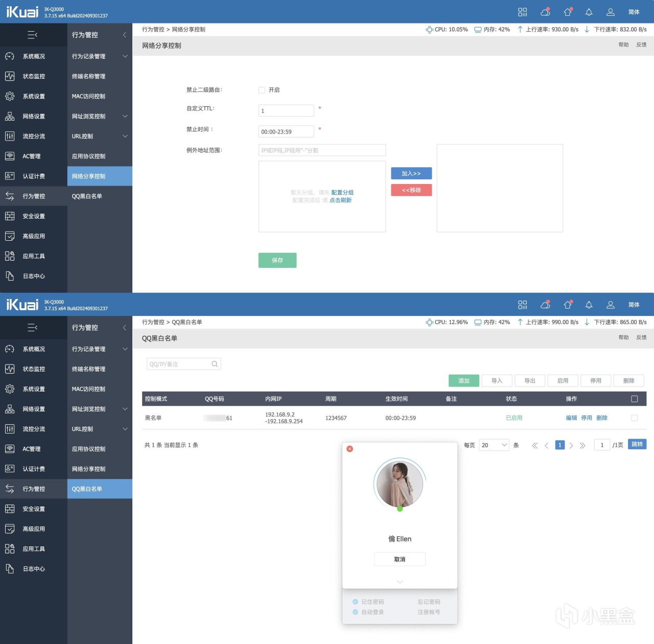Click the green 保存 button

(277, 260)
